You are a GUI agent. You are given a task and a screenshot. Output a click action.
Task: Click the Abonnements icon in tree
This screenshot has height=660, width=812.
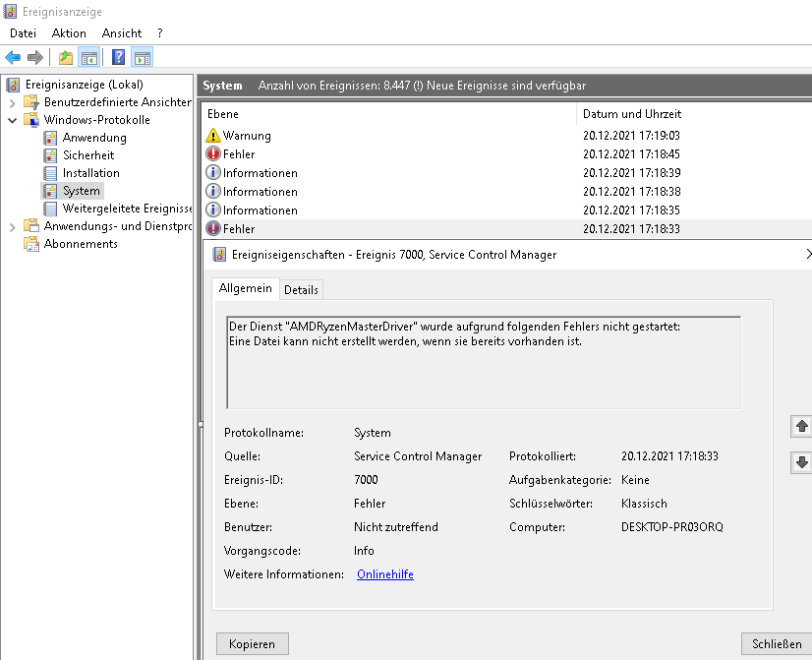[x=31, y=244]
